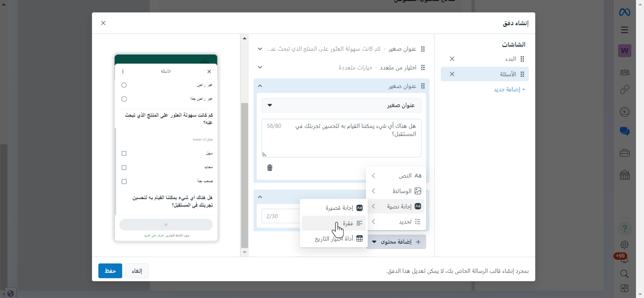The width and height of the screenshot is (644, 298).
Task: Expand the first عنوان صغير row chevron
Action: click(260, 49)
